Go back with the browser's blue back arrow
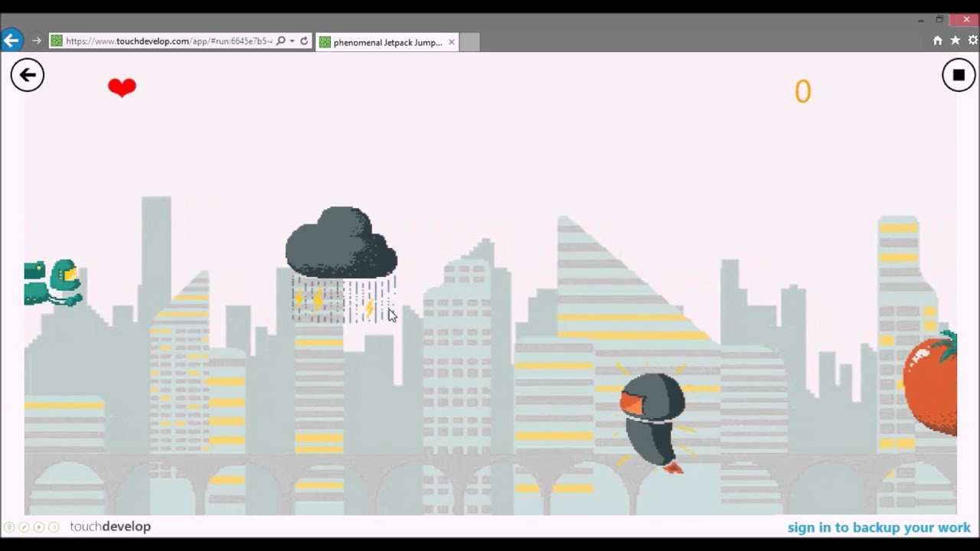The width and height of the screenshot is (980, 551). coord(11,41)
